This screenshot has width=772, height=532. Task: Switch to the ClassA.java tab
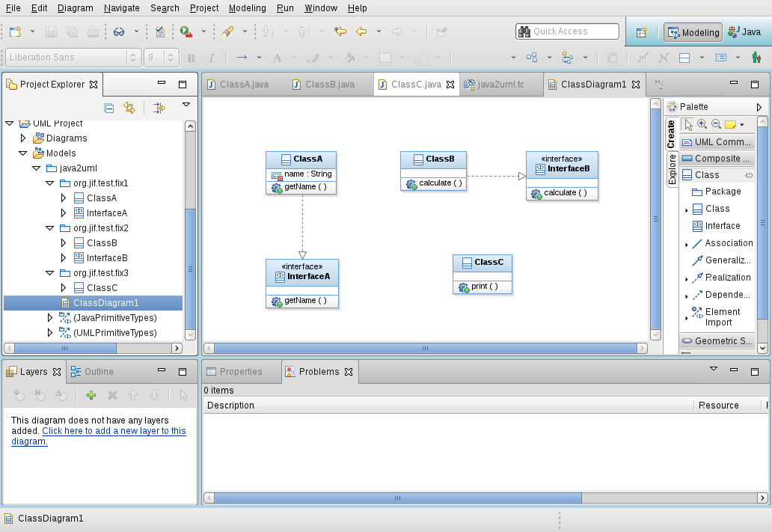242,84
